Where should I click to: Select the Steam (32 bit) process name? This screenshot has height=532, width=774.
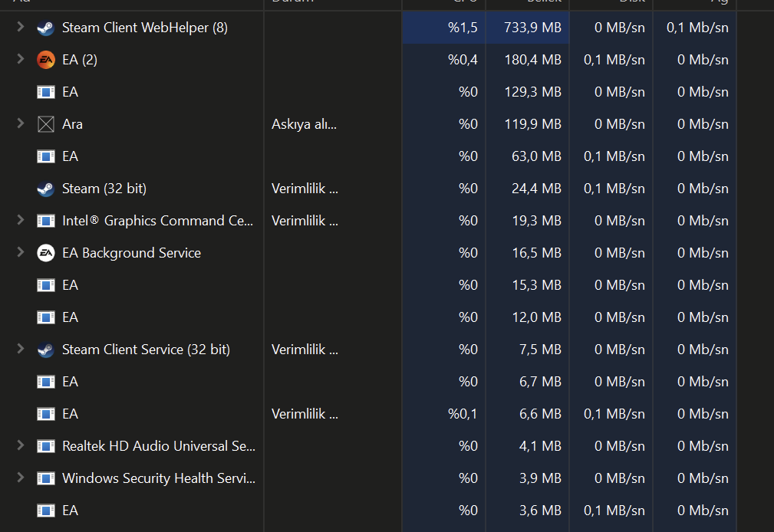[x=104, y=189]
